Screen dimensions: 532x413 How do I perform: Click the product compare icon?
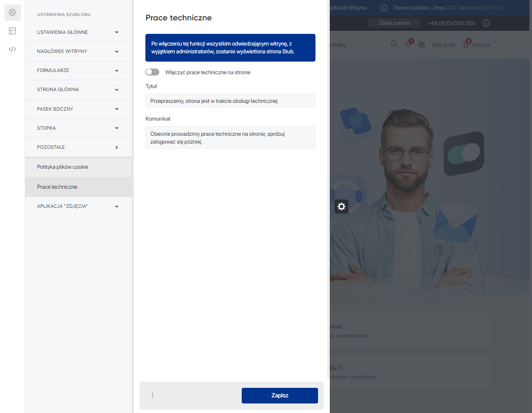pos(421,45)
